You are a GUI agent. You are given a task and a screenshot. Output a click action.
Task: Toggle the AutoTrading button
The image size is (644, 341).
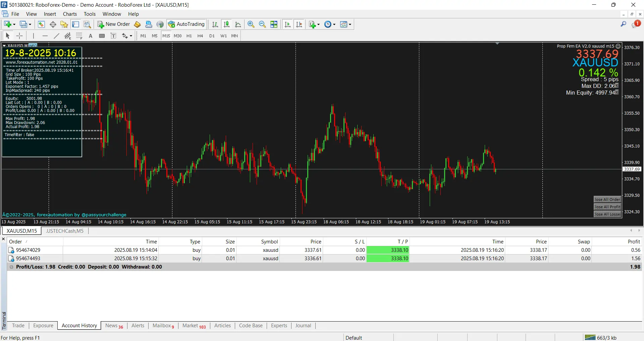[x=186, y=24]
